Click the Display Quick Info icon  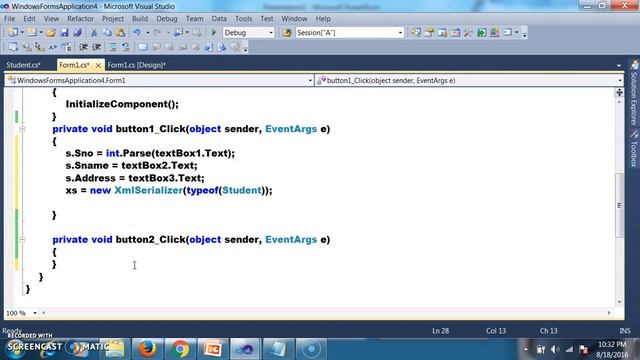pos(40,47)
